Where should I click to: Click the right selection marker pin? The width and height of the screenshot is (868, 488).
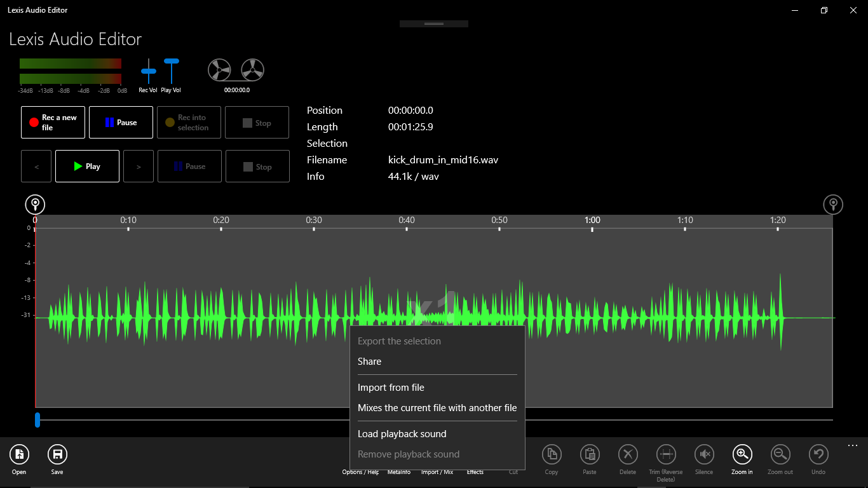[833, 205]
